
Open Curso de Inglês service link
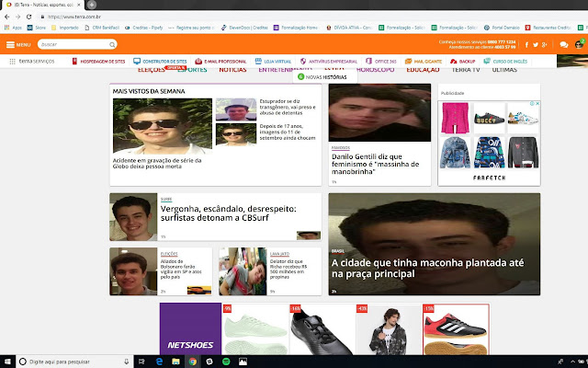[x=505, y=62]
